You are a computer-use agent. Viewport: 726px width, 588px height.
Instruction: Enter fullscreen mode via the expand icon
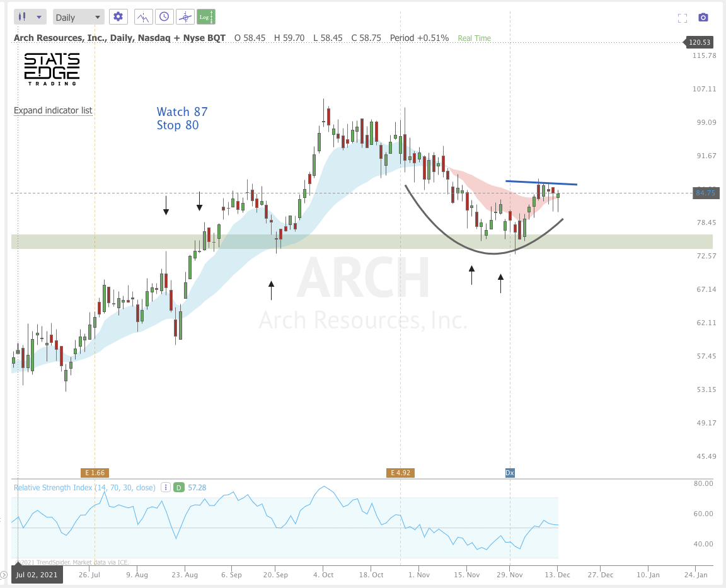683,18
